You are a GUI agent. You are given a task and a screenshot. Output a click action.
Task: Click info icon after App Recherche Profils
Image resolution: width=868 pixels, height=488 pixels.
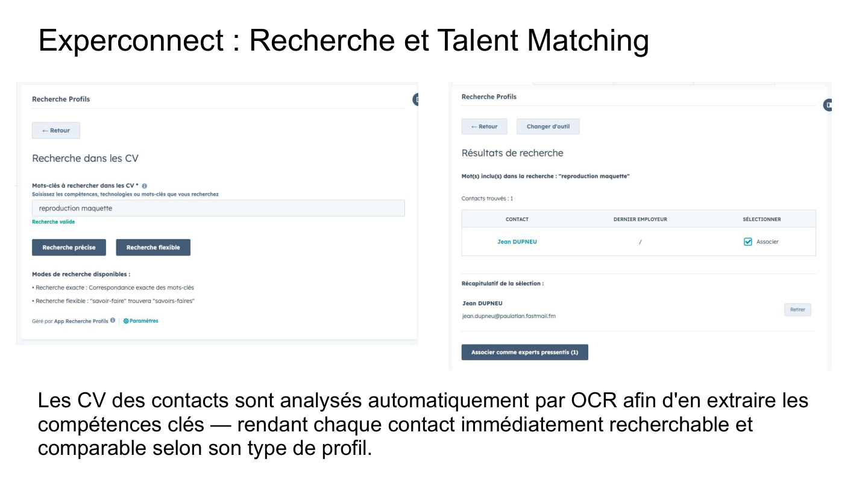pyautogui.click(x=113, y=321)
